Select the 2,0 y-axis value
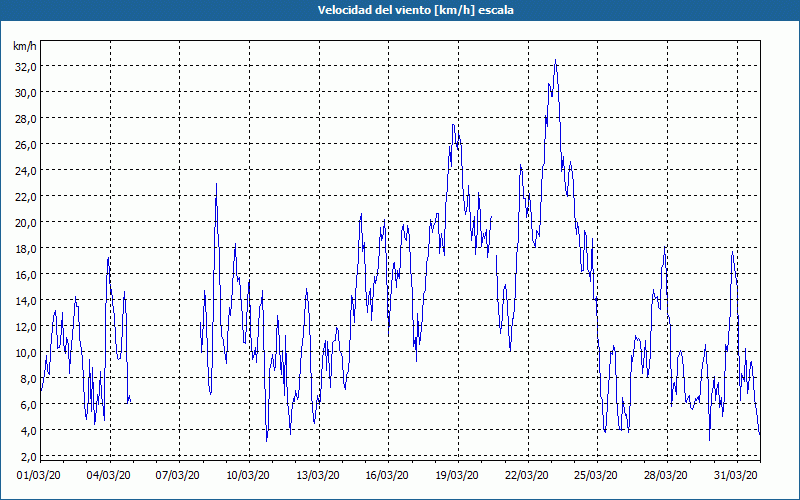This screenshot has width=800, height=500. pos(28,457)
